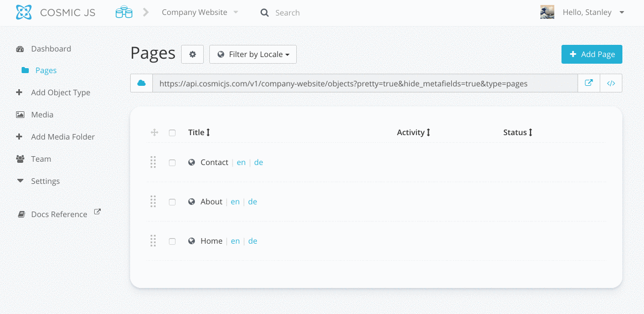Click the gear settings icon beside Pages
The image size is (644, 314).
click(192, 54)
